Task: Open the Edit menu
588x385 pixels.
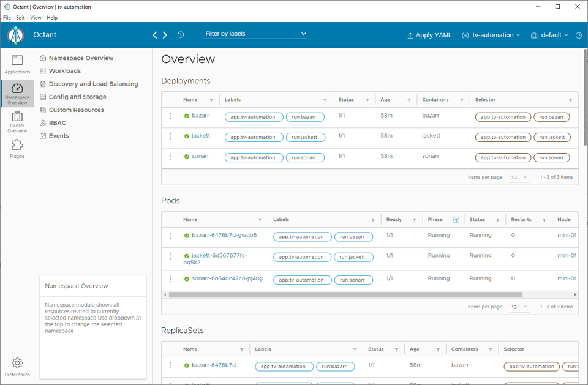Action: click(20, 18)
